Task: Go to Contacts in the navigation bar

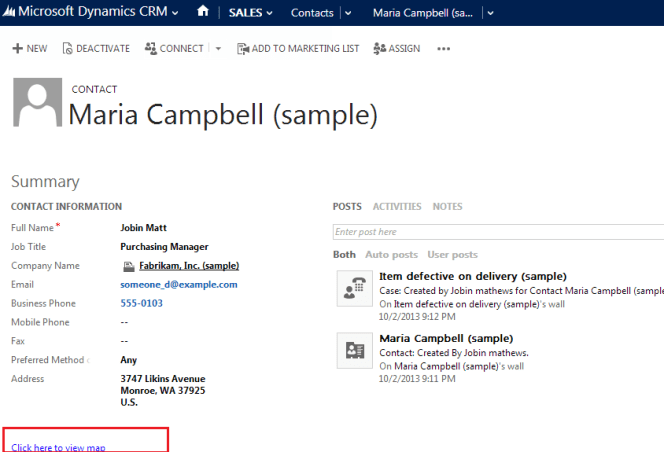Action: (312, 13)
